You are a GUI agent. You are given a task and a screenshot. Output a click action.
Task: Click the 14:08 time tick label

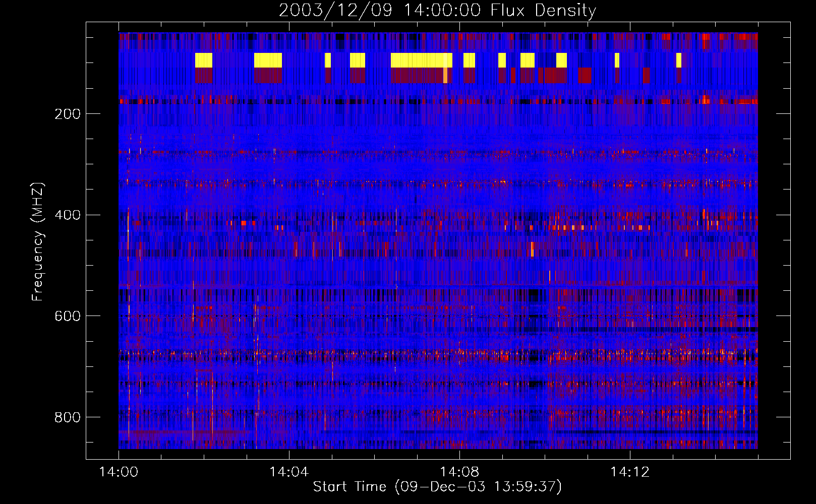[x=459, y=472]
